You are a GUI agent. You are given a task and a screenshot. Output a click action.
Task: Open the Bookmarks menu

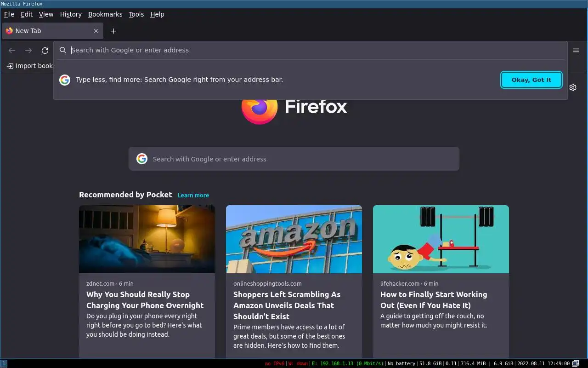pos(105,14)
